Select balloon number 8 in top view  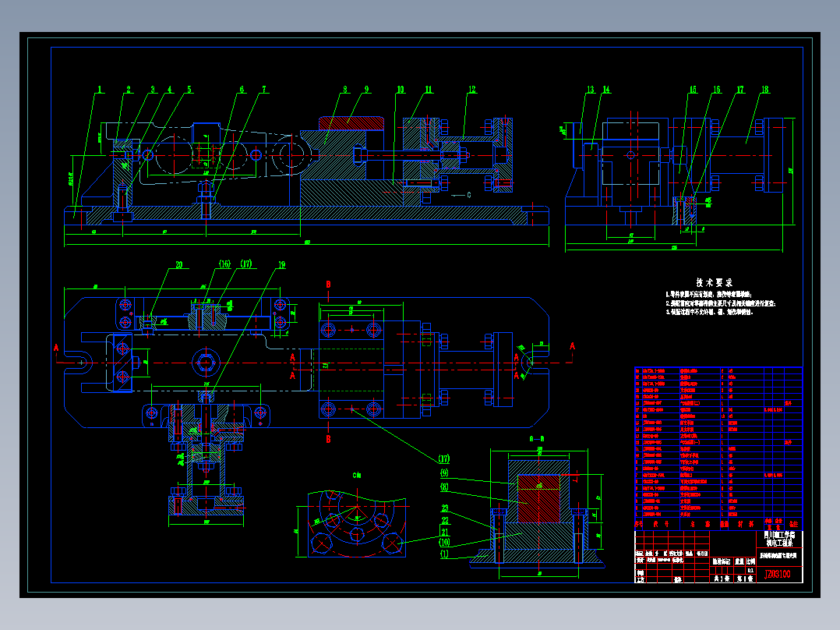tap(345, 90)
